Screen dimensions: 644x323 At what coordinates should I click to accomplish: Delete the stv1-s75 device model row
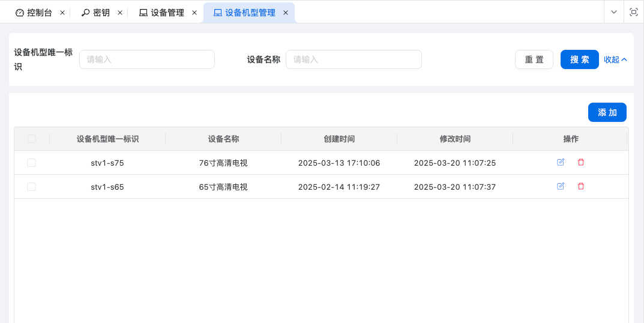pyautogui.click(x=580, y=162)
